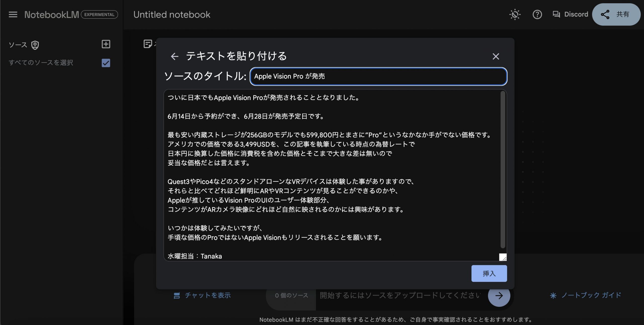Viewport: 644px width, 325px height.
Task: Click the line starting 'いつかは体験してみたい'
Action: click(215, 228)
